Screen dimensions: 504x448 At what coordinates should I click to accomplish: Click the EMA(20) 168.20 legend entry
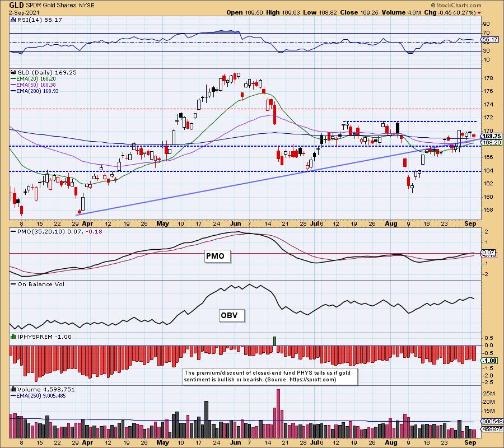tap(33, 79)
